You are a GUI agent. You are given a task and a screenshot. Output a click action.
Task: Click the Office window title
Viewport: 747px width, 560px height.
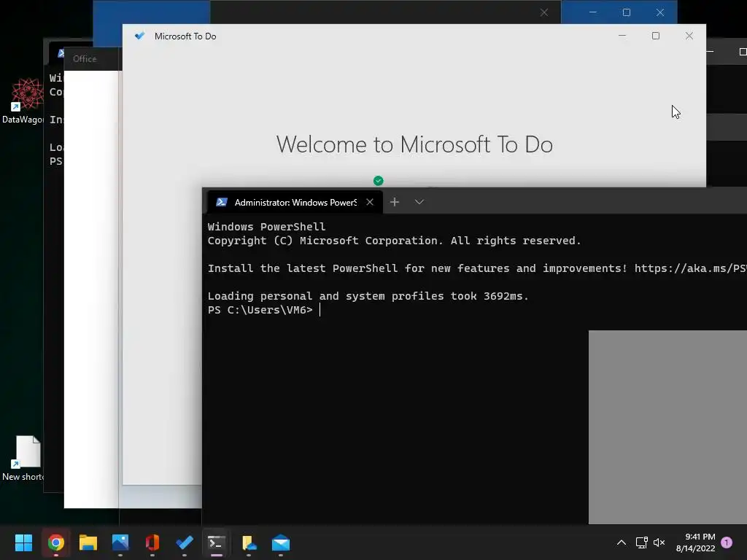tap(85, 58)
